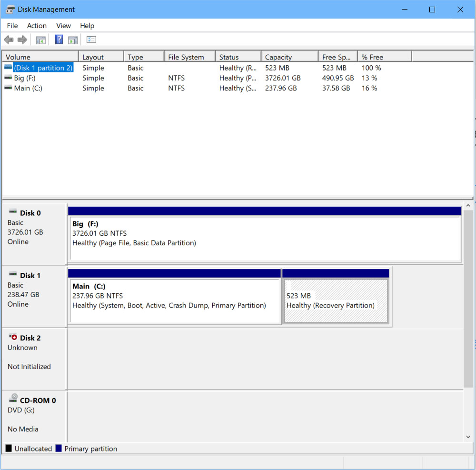Select the Big (F:) row in volume list

[25, 78]
